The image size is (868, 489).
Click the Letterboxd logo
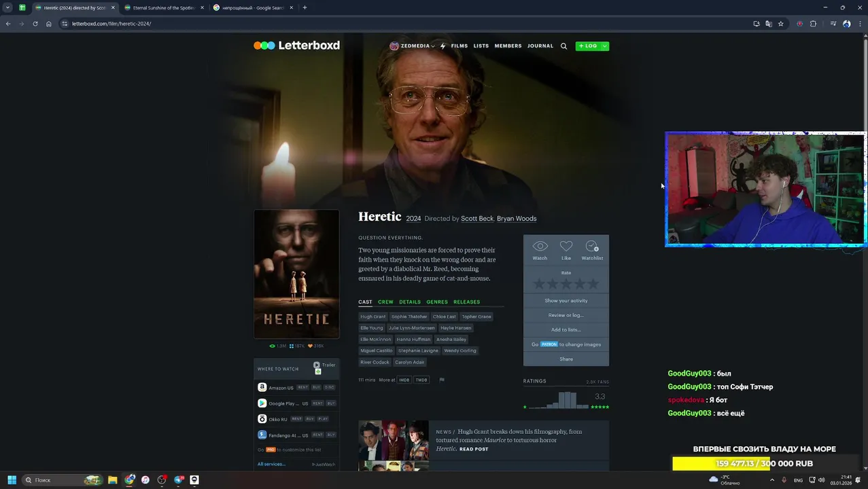pyautogui.click(x=296, y=46)
